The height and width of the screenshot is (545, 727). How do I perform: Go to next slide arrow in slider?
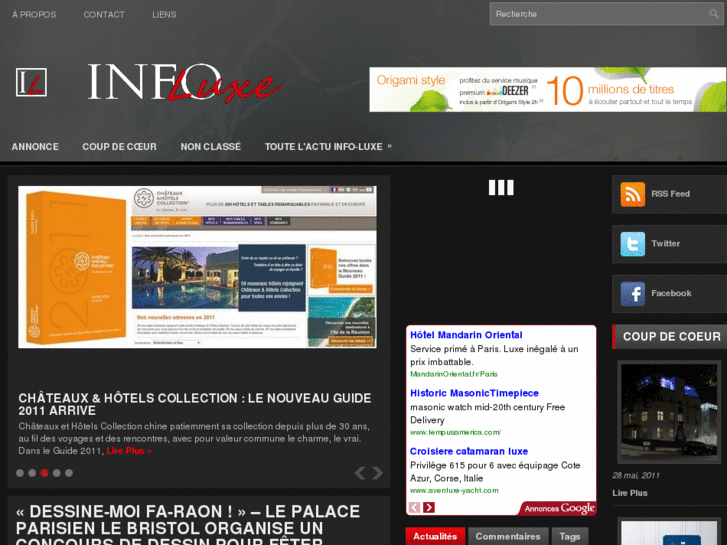[378, 473]
